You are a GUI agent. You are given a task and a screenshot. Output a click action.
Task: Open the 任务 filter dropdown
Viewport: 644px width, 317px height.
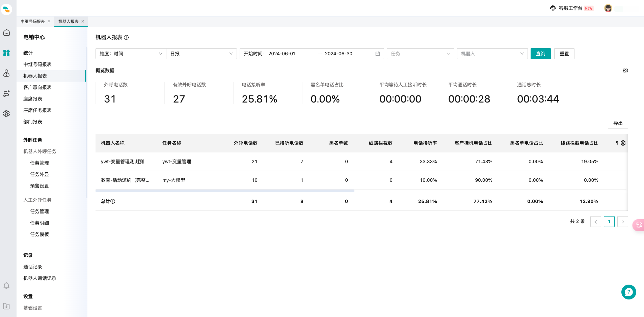(x=420, y=54)
